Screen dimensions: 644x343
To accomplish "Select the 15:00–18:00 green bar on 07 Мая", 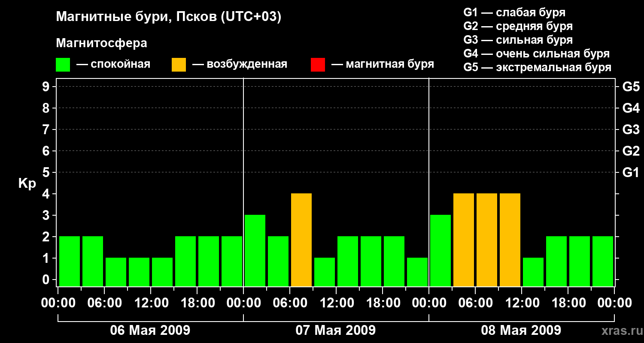I will (x=371, y=261).
